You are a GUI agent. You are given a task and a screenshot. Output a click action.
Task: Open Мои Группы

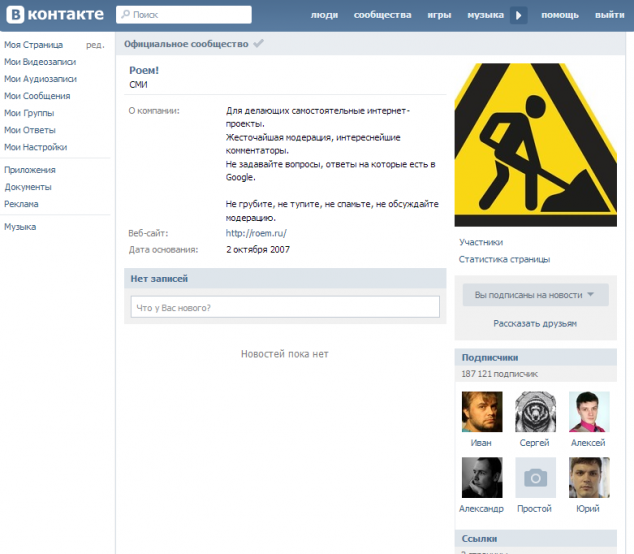click(29, 113)
